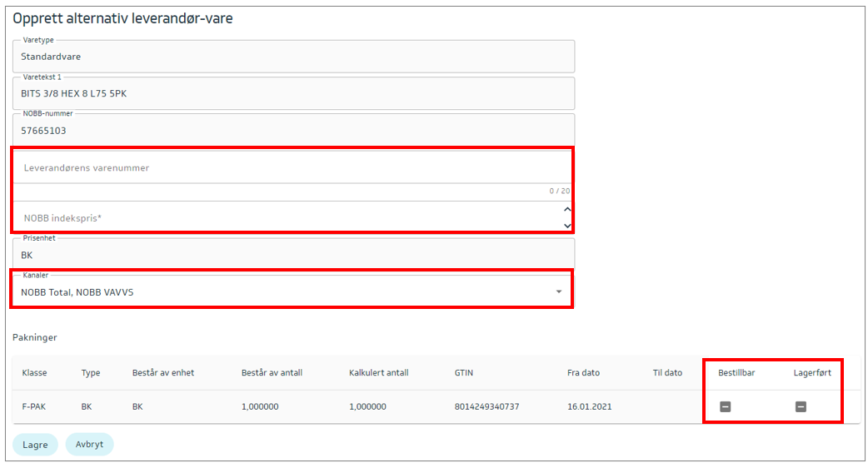This screenshot has height=463, width=868.
Task: Click the Prisenhet field with BK
Action: click(292, 255)
